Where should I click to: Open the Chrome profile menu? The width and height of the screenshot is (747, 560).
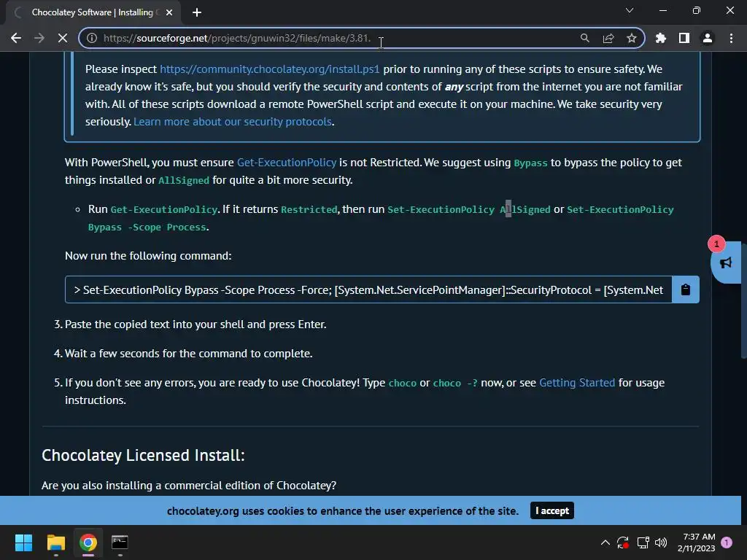tap(708, 38)
